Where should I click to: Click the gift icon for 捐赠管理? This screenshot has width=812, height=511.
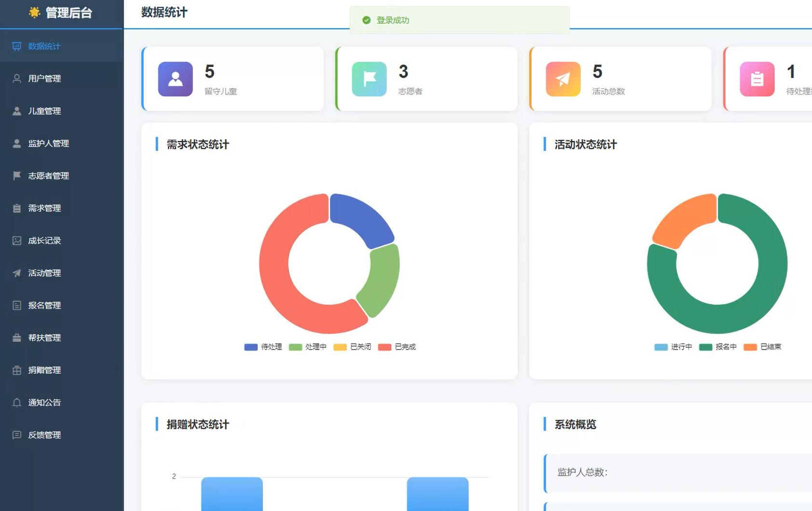tap(17, 370)
